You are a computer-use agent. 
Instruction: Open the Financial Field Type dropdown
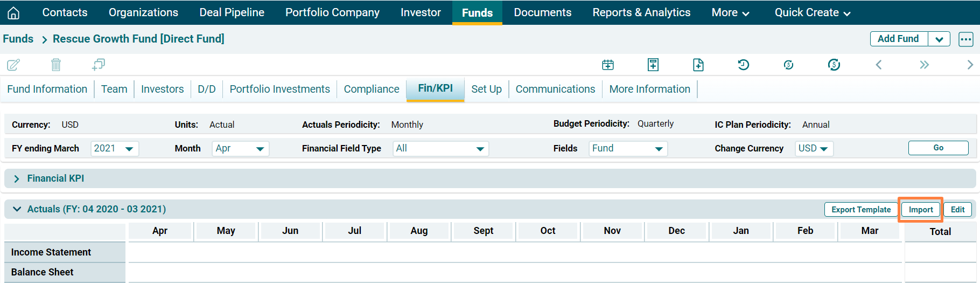440,148
